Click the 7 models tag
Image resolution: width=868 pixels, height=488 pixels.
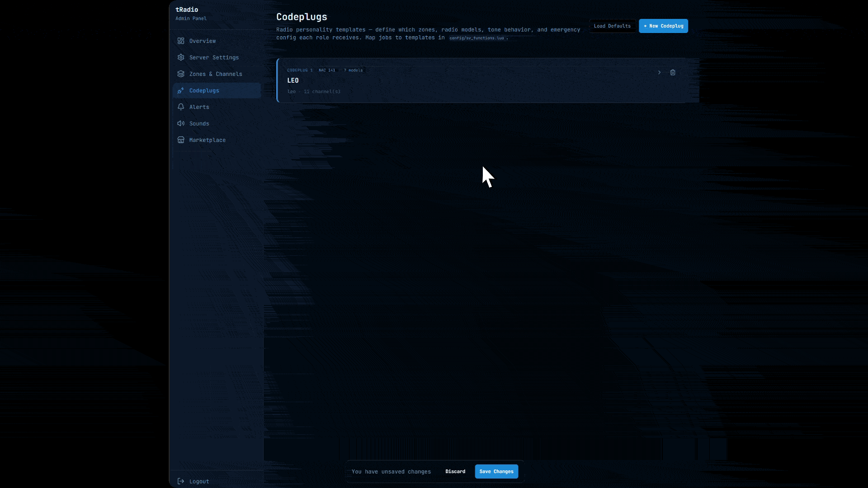point(353,70)
